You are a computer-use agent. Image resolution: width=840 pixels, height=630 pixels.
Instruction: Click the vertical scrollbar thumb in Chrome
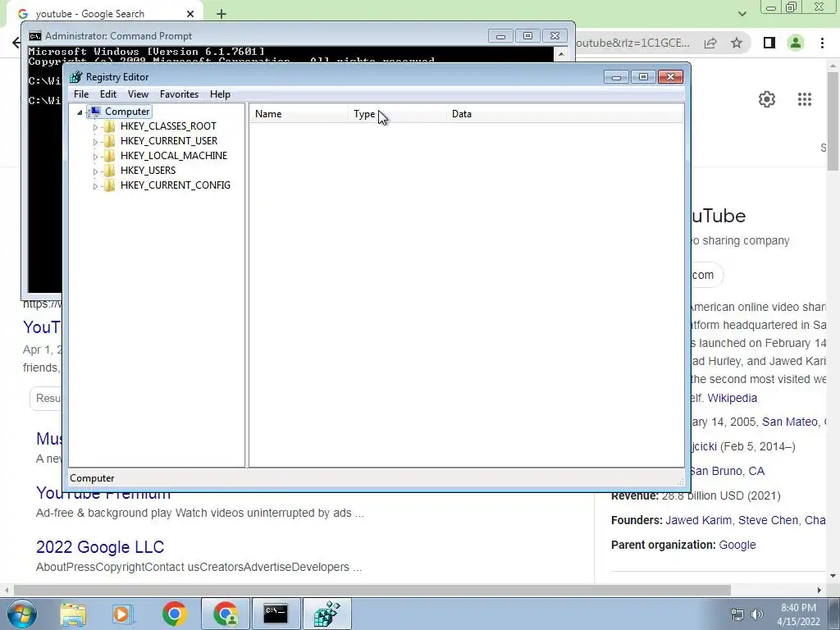(x=833, y=121)
